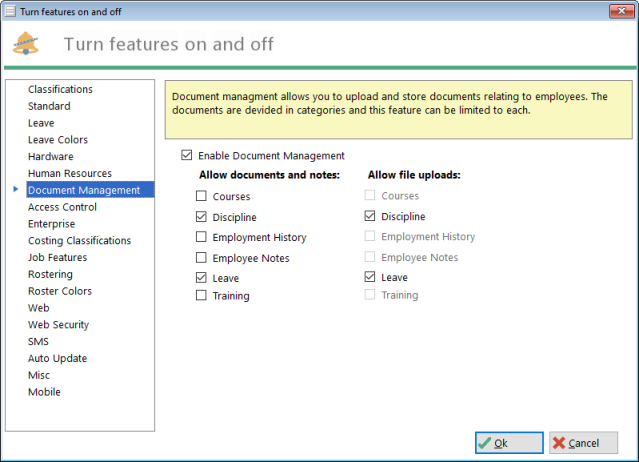Open the Leave Colors section
Viewport: 639px width, 462px height.
[x=58, y=140]
